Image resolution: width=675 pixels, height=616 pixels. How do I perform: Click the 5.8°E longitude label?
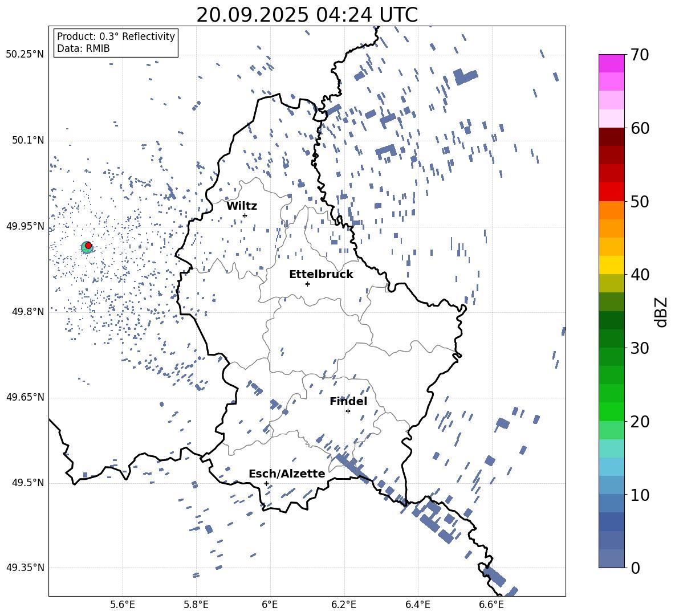tap(196, 605)
